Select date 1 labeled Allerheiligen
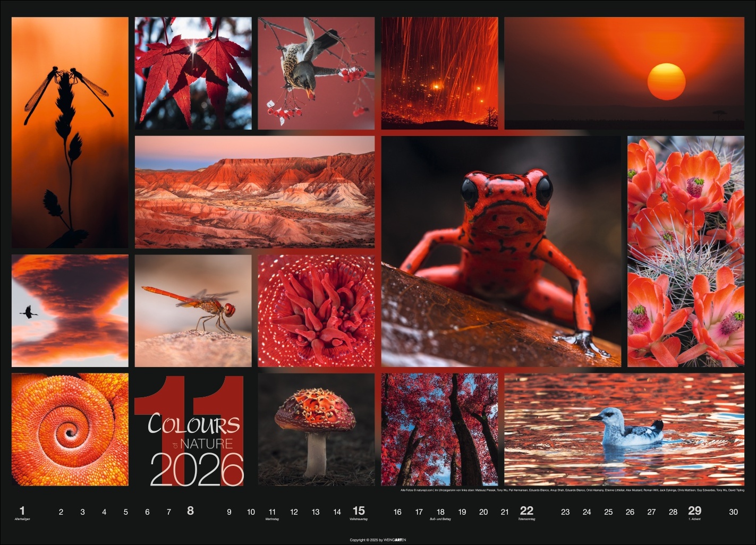Viewport: 756px width, 545px height. 22,512
